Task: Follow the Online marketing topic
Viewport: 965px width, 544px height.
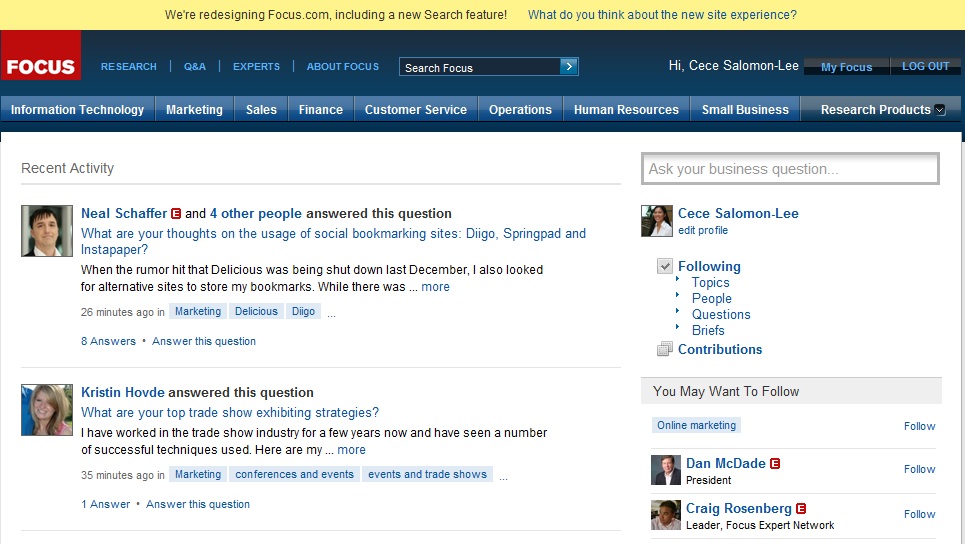Action: 919,426
